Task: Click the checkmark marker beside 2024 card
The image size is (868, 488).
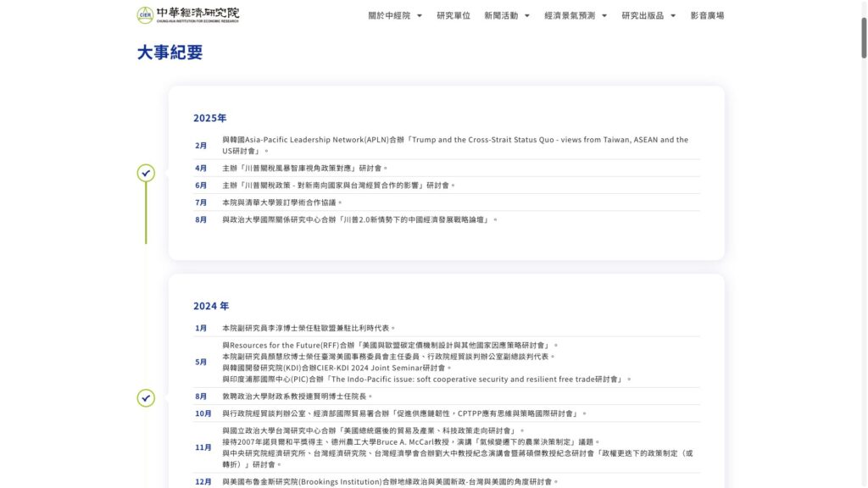Action: (146, 397)
